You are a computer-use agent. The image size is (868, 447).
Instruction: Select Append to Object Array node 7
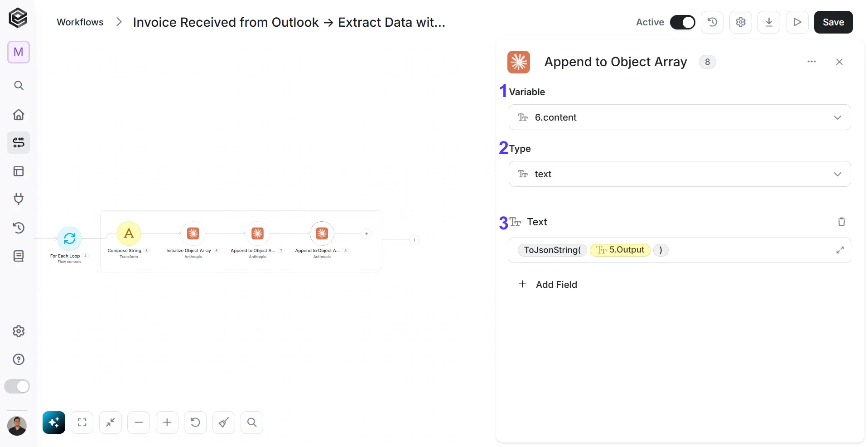(x=257, y=233)
